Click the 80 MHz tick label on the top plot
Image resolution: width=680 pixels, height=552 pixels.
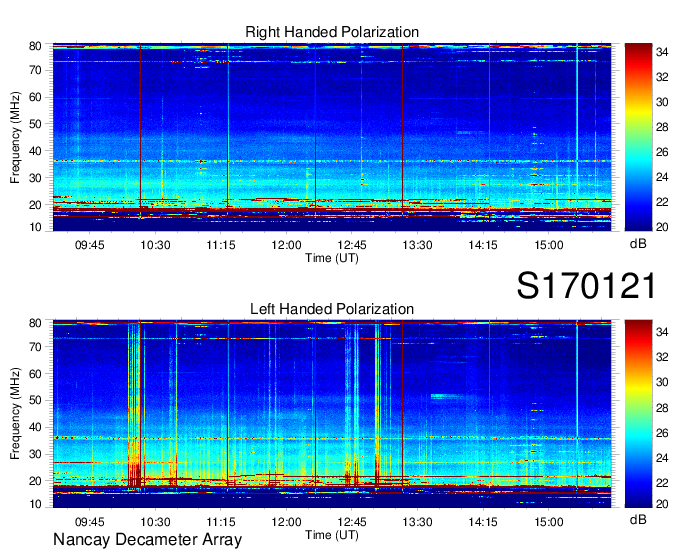tap(35, 46)
